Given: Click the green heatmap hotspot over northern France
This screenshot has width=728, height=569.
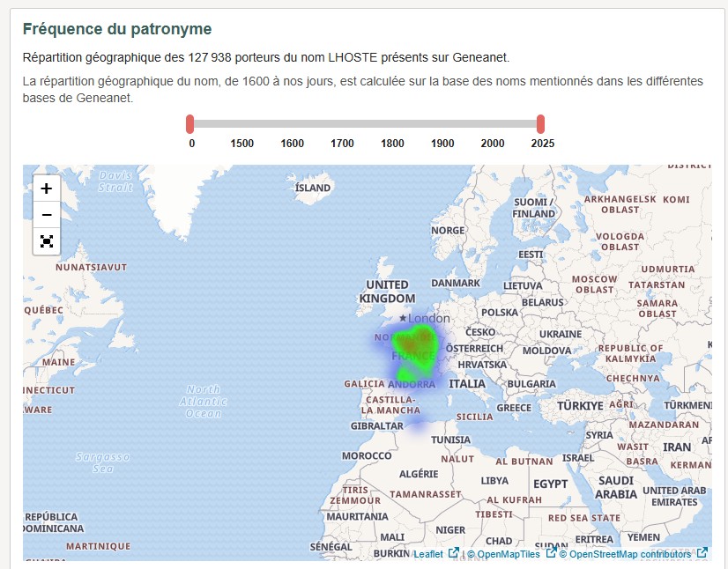Looking at the screenshot, I should 414,344.
